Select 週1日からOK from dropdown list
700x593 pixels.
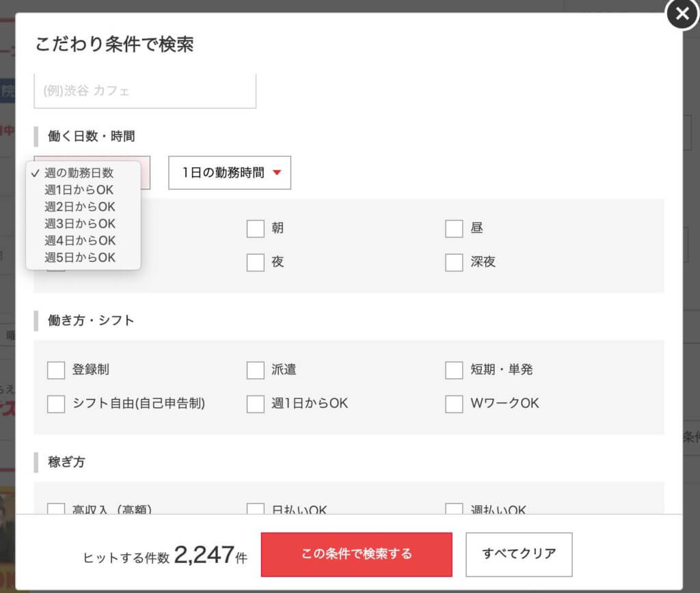click(79, 190)
